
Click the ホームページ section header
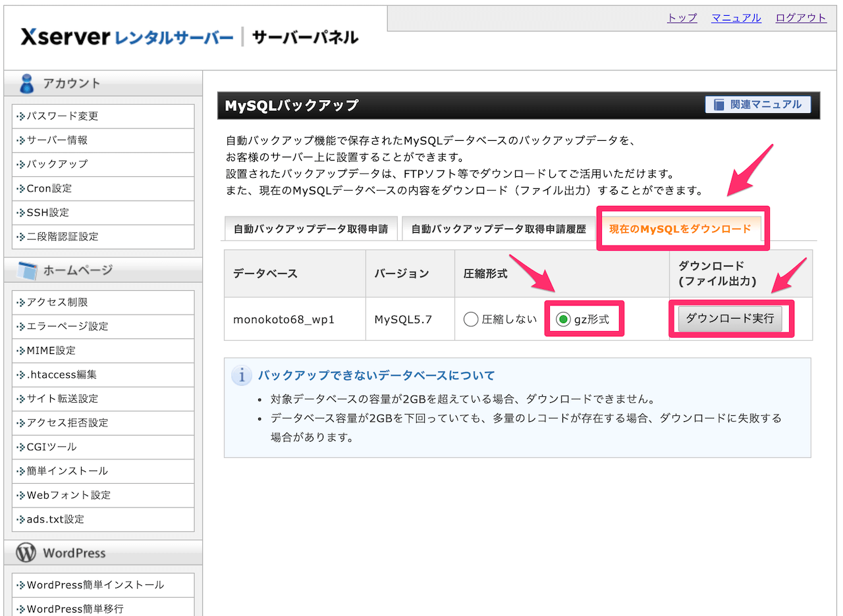tap(103, 270)
